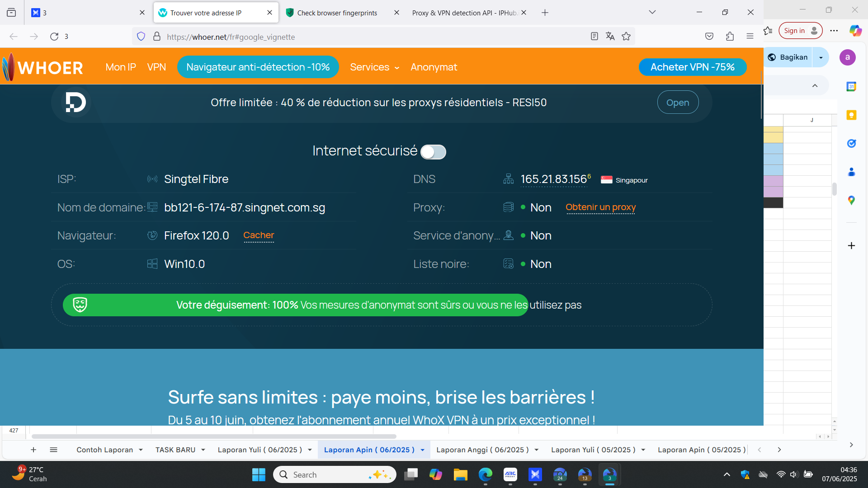
Task: Open the Pocket save icon
Action: tap(709, 37)
